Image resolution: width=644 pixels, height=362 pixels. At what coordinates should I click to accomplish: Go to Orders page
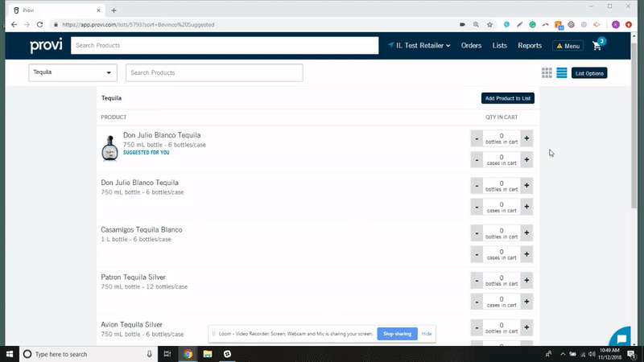pyautogui.click(x=471, y=46)
